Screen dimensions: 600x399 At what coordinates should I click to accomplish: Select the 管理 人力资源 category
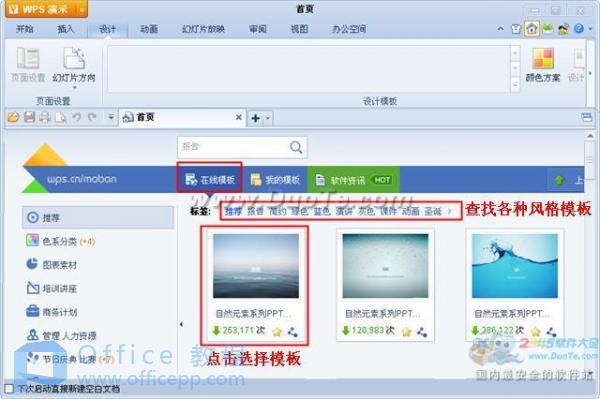61,335
